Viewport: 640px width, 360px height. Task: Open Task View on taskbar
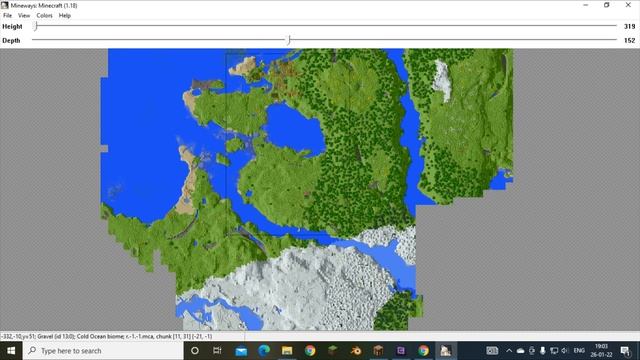[x=217, y=351]
